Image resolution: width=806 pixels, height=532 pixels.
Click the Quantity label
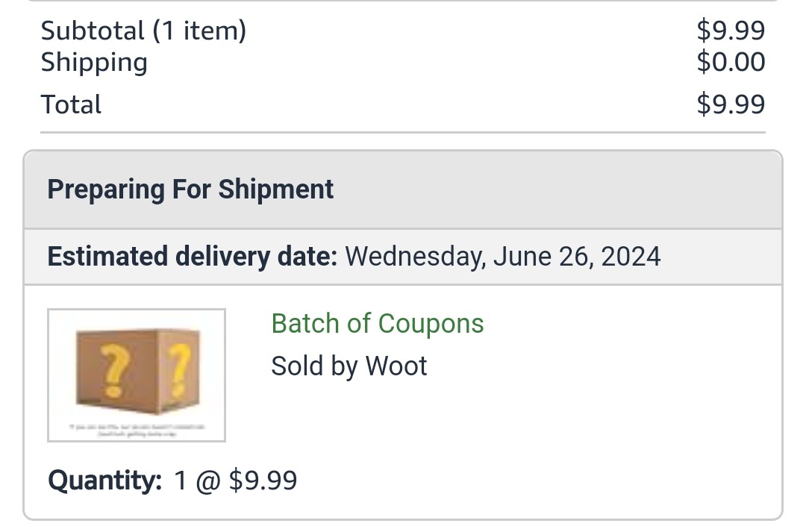104,480
